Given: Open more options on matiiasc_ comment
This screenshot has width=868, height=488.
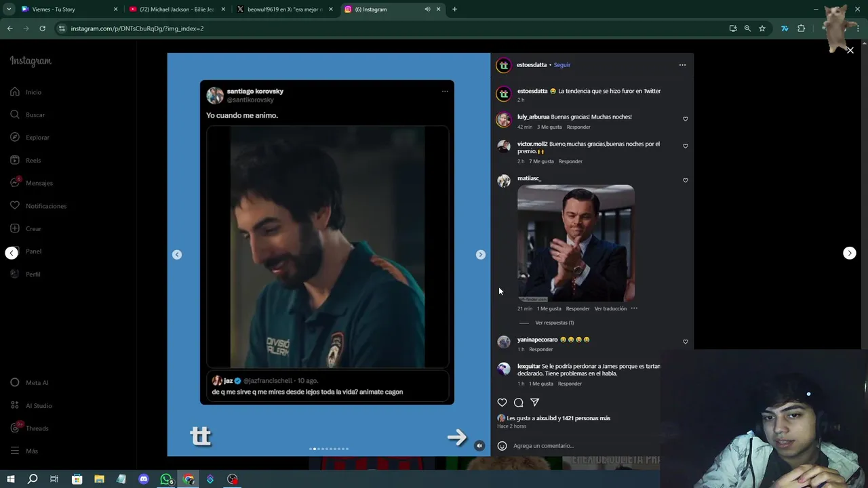Looking at the screenshot, I should click(x=634, y=308).
